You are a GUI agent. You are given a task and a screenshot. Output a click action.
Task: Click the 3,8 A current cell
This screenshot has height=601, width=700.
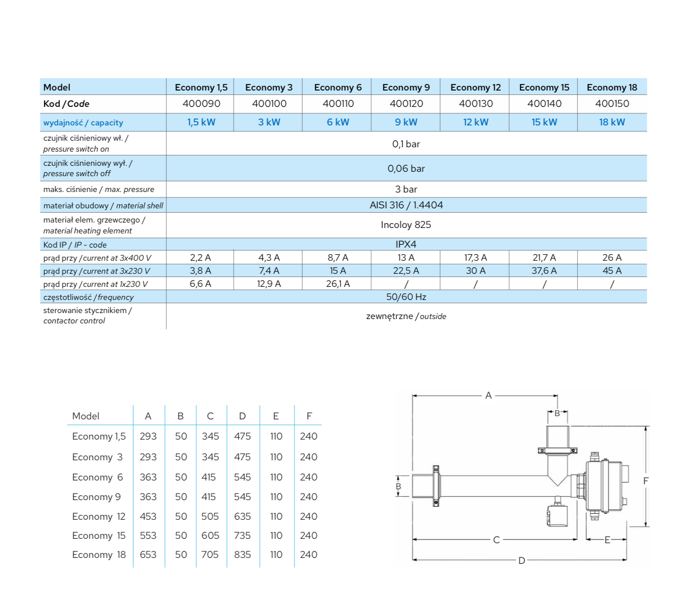tap(201, 271)
